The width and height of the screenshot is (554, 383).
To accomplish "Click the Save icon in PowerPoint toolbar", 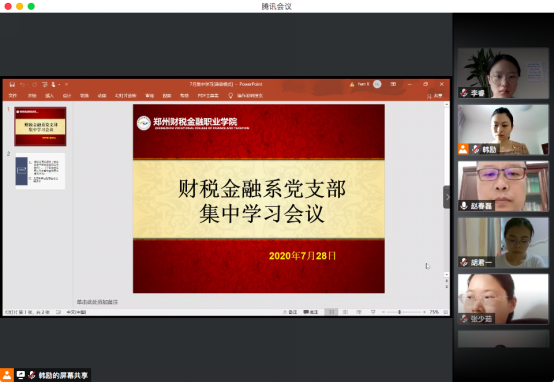I will point(12,84).
